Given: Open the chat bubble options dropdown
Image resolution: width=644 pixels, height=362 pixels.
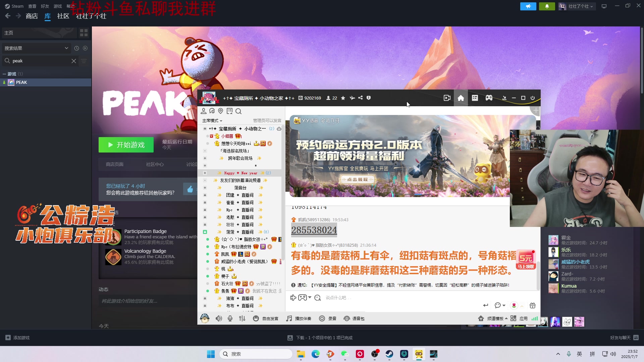Looking at the screenshot, I should tap(500, 305).
